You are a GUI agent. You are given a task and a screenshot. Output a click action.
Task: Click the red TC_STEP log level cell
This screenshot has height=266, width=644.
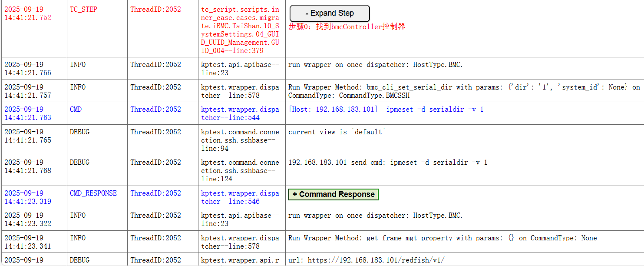(83, 10)
